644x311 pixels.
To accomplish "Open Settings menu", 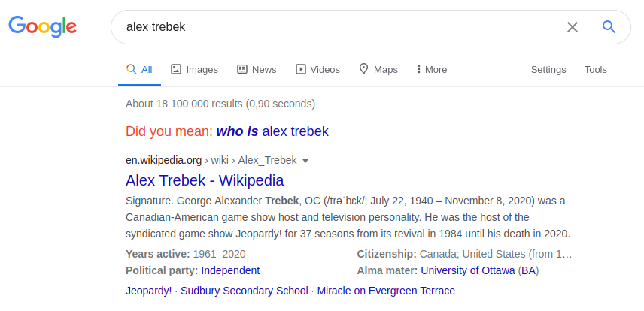I will click(x=548, y=69).
